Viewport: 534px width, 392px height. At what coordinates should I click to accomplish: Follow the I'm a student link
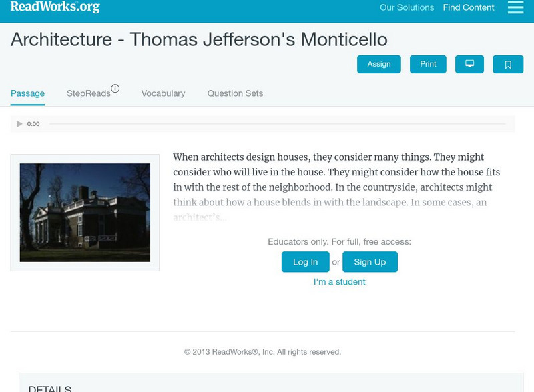pos(339,282)
